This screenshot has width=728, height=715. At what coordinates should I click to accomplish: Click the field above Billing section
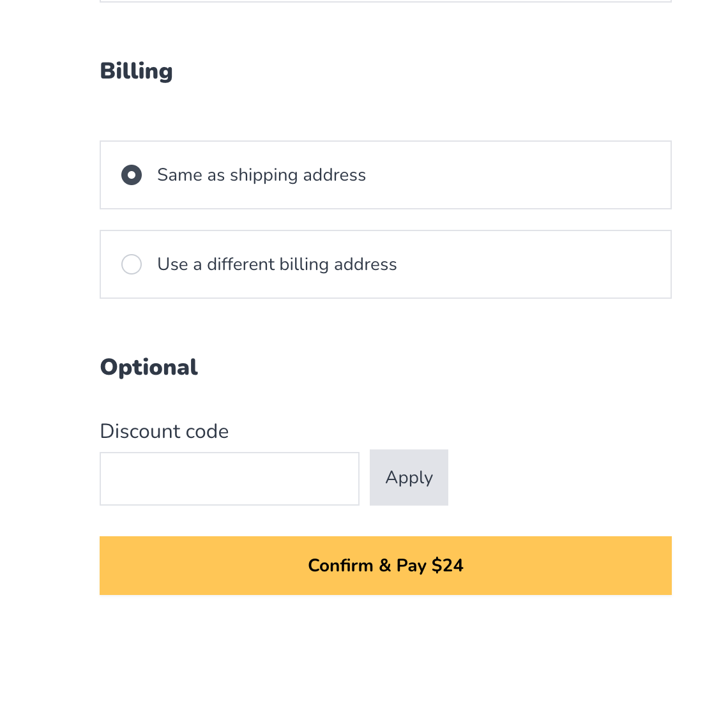point(386,2)
